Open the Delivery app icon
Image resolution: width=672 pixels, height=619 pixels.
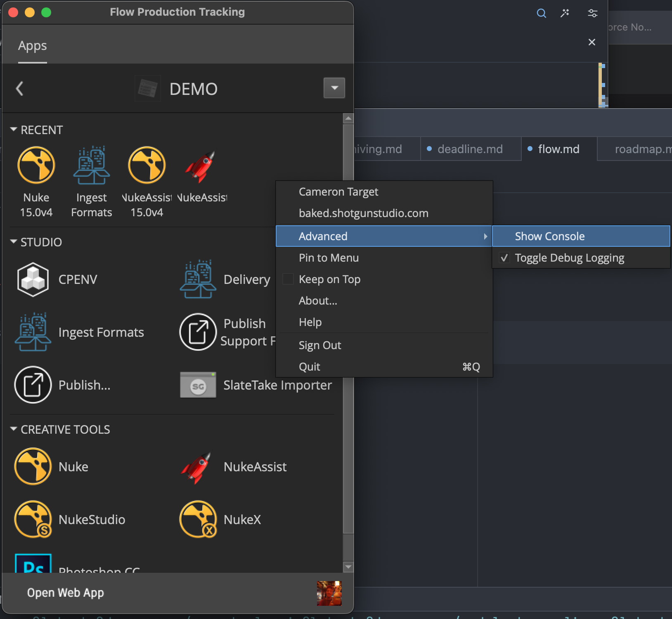coord(198,279)
